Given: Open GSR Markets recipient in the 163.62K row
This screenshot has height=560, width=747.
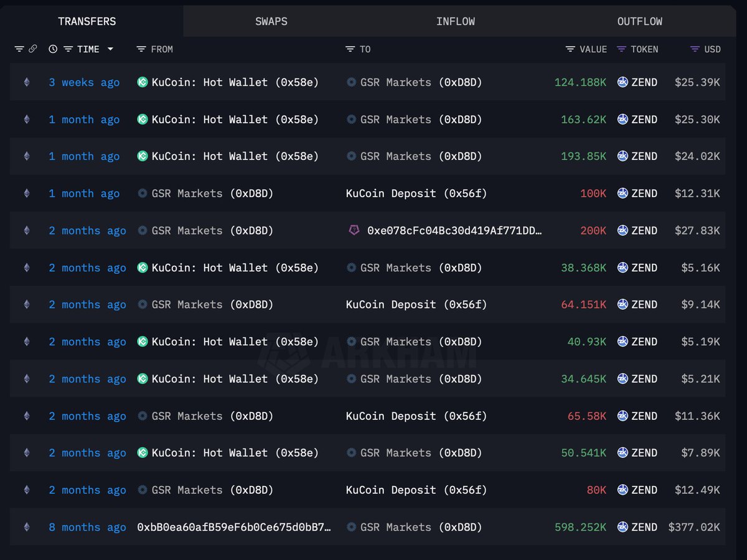Looking at the screenshot, I should coord(421,119).
